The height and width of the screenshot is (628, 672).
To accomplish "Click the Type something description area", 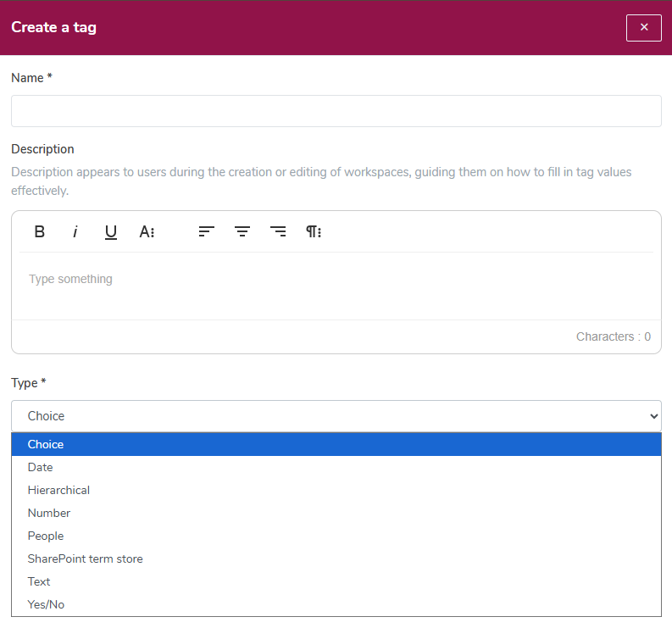I will (x=336, y=286).
